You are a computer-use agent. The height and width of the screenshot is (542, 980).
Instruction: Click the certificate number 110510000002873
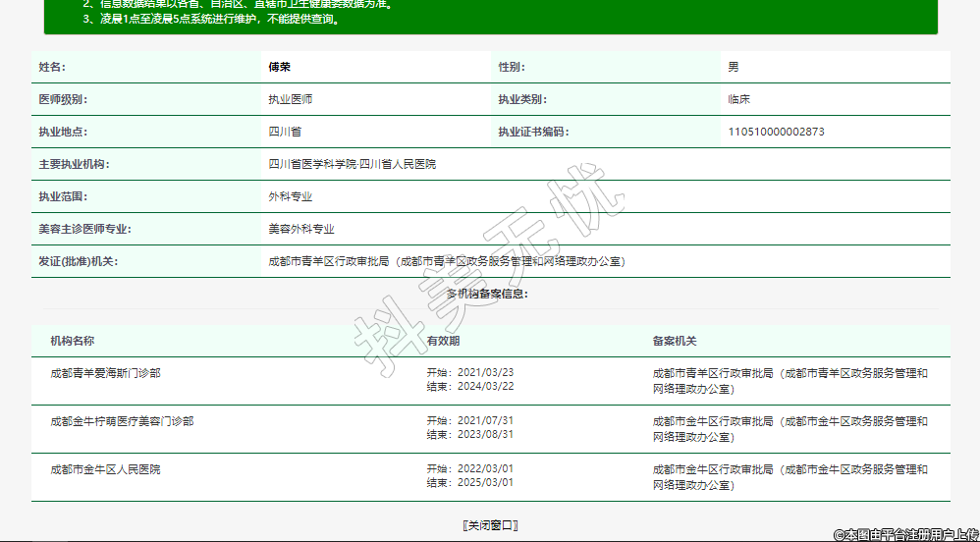(776, 132)
